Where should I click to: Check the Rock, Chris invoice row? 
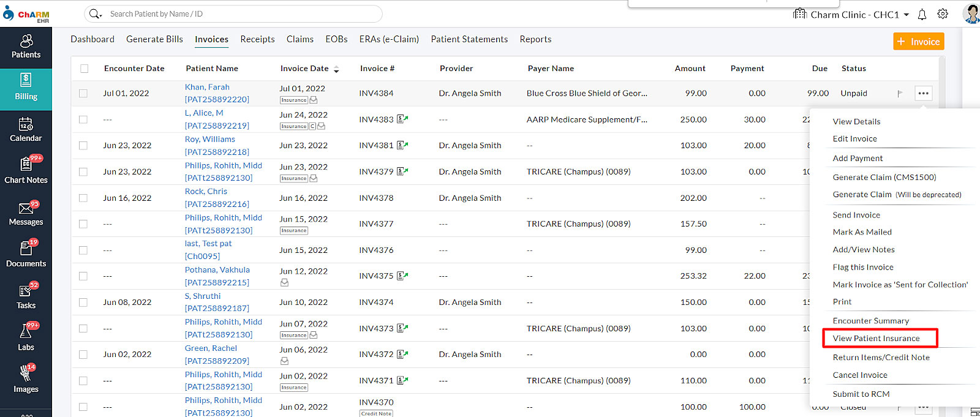[83, 198]
